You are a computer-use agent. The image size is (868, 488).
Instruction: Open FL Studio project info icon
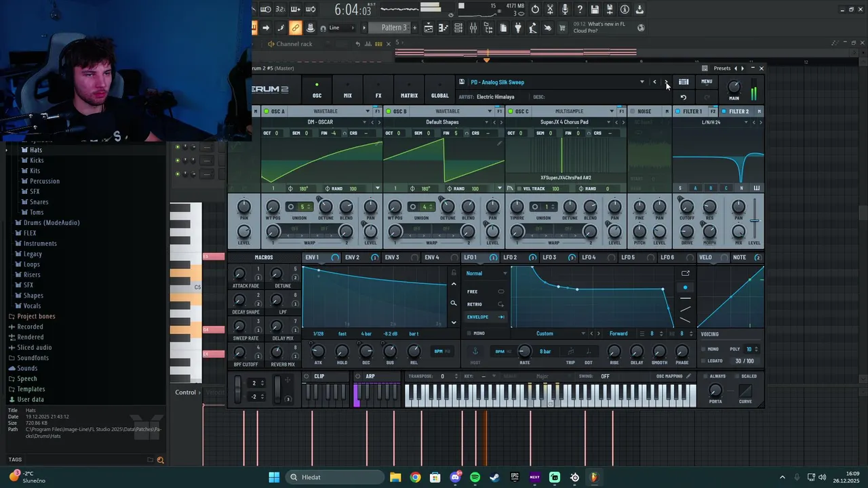[625, 9]
